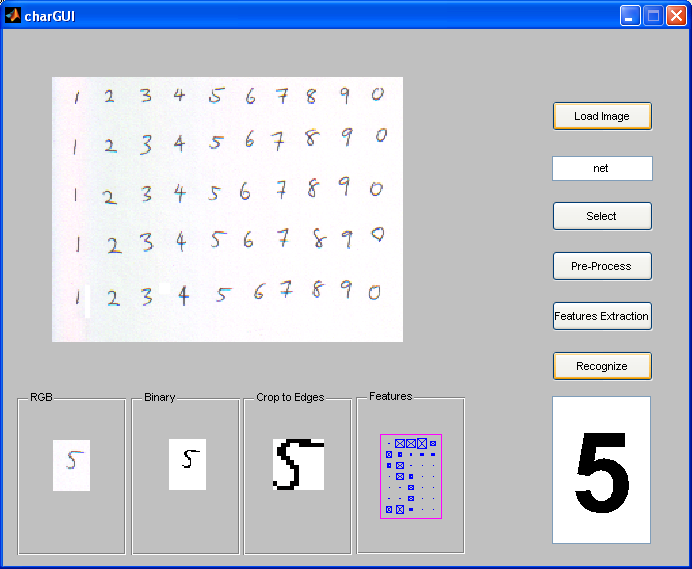Run the Pre-Process step
Image resolution: width=692 pixels, height=569 pixels.
click(602, 266)
